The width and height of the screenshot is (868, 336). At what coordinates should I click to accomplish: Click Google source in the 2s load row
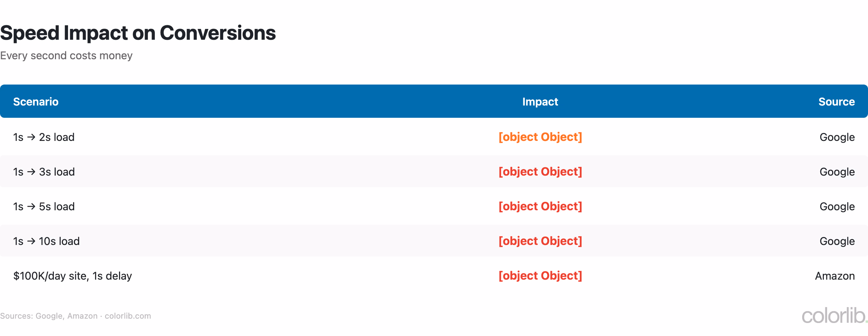click(x=837, y=137)
